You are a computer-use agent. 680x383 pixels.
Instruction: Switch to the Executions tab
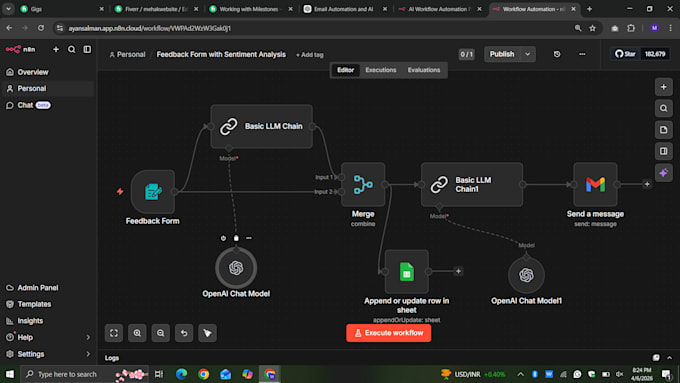click(381, 70)
